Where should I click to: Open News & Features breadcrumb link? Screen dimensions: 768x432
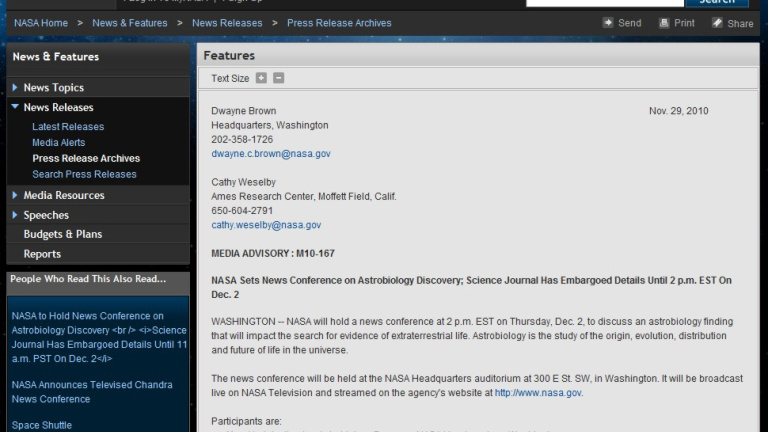pos(130,23)
